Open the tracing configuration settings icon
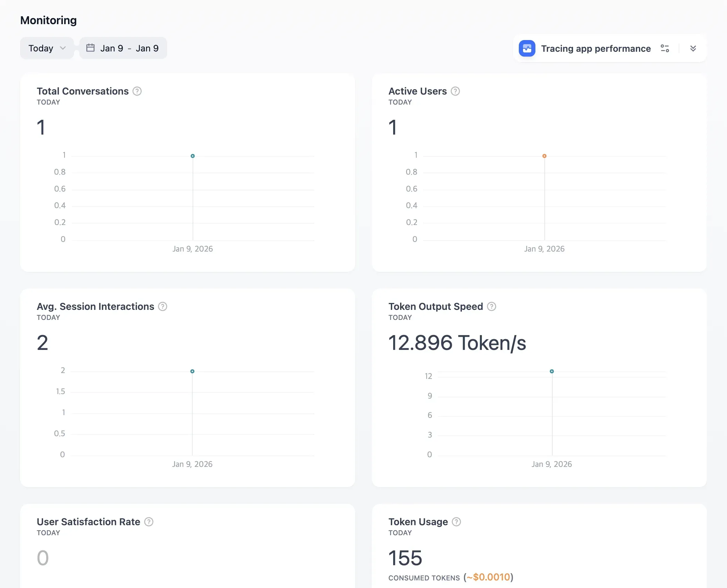 pyautogui.click(x=665, y=49)
